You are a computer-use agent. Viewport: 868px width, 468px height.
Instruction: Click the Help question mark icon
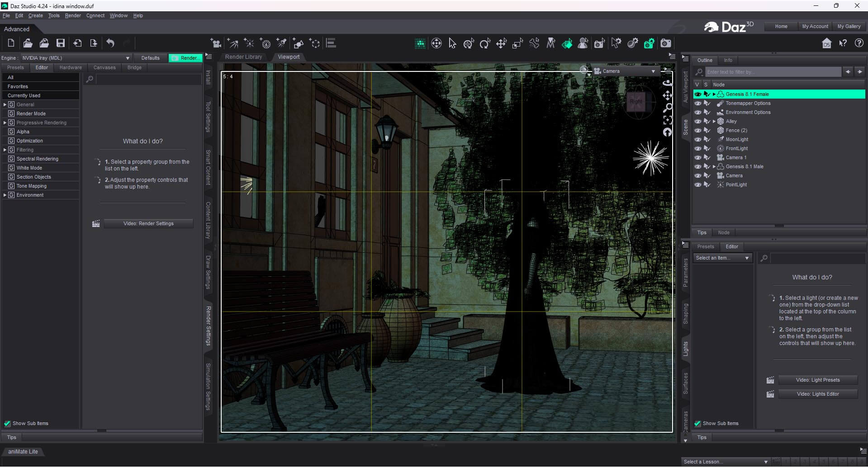click(x=859, y=43)
